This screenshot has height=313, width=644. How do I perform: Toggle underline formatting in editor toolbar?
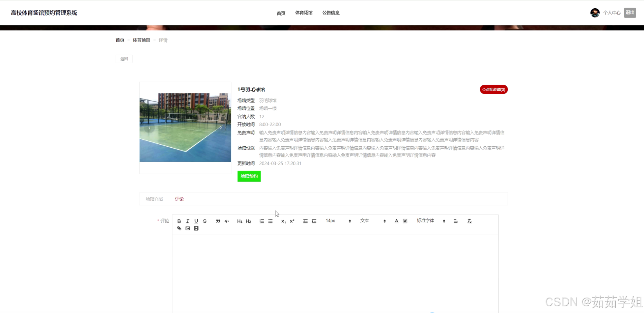tap(196, 221)
